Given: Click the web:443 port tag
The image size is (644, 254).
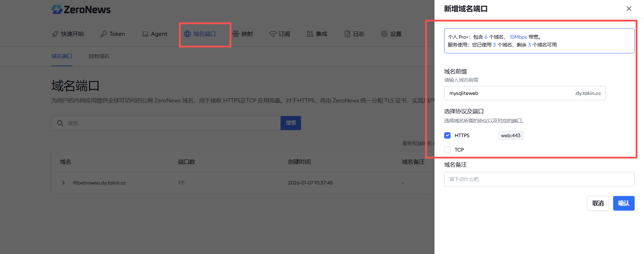Looking at the screenshot, I should click(x=511, y=135).
